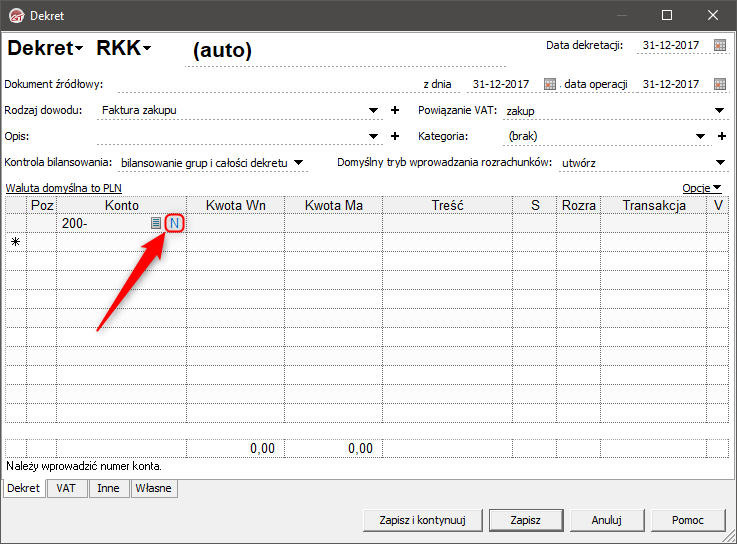Add new Kategoria with plus icon
The width and height of the screenshot is (737, 544).
click(x=722, y=136)
